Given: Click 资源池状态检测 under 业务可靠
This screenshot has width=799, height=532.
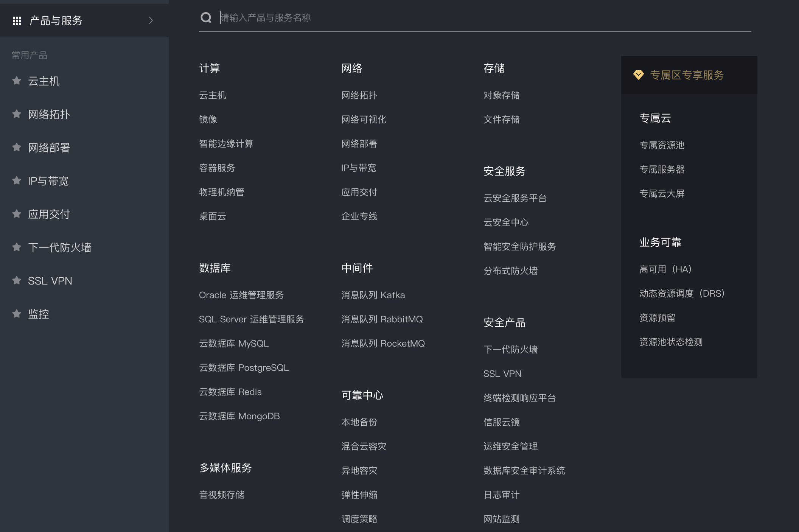Looking at the screenshot, I should tap(670, 342).
